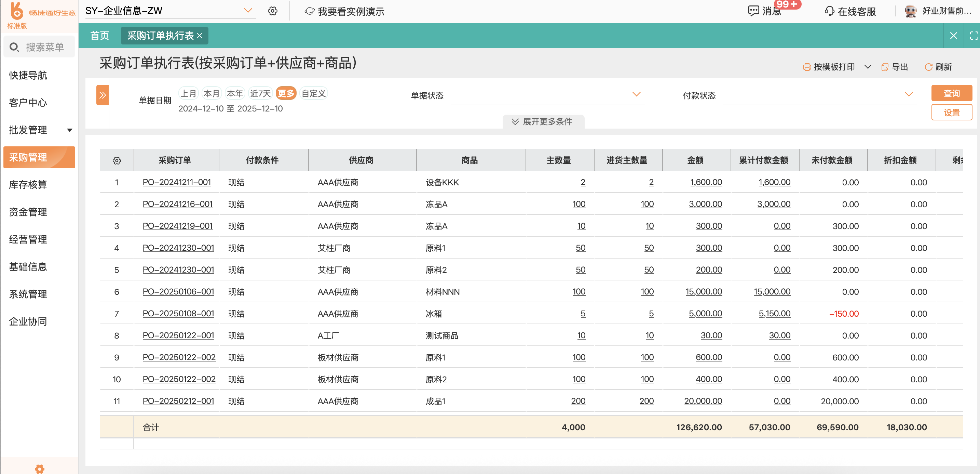Expand 展开更多条件 filter conditions
The height and width of the screenshot is (474, 980).
(543, 121)
